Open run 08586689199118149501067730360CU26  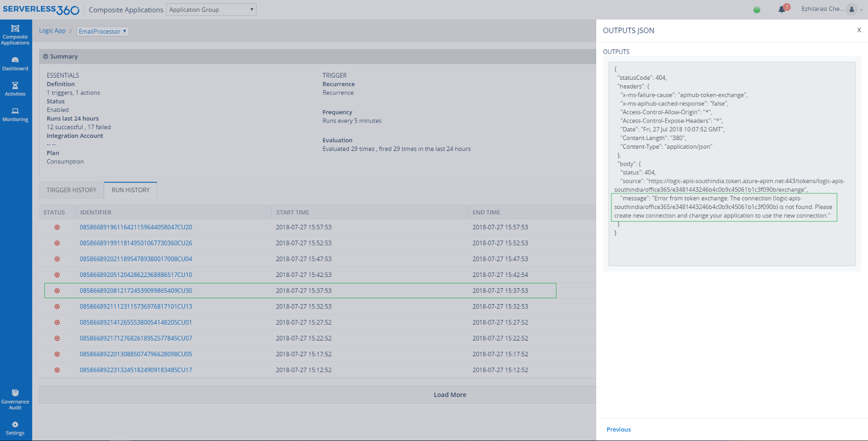[136, 243]
